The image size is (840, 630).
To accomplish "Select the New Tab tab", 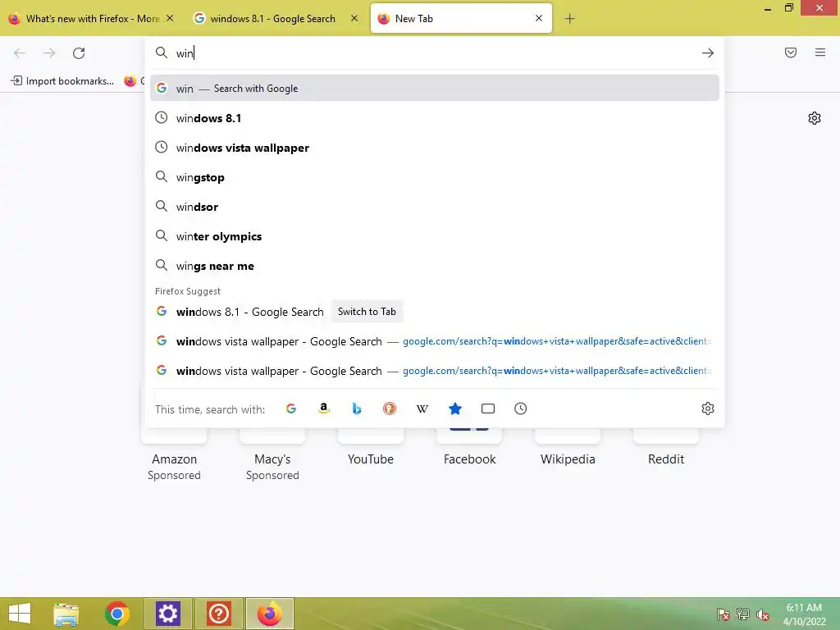I will 461,18.
